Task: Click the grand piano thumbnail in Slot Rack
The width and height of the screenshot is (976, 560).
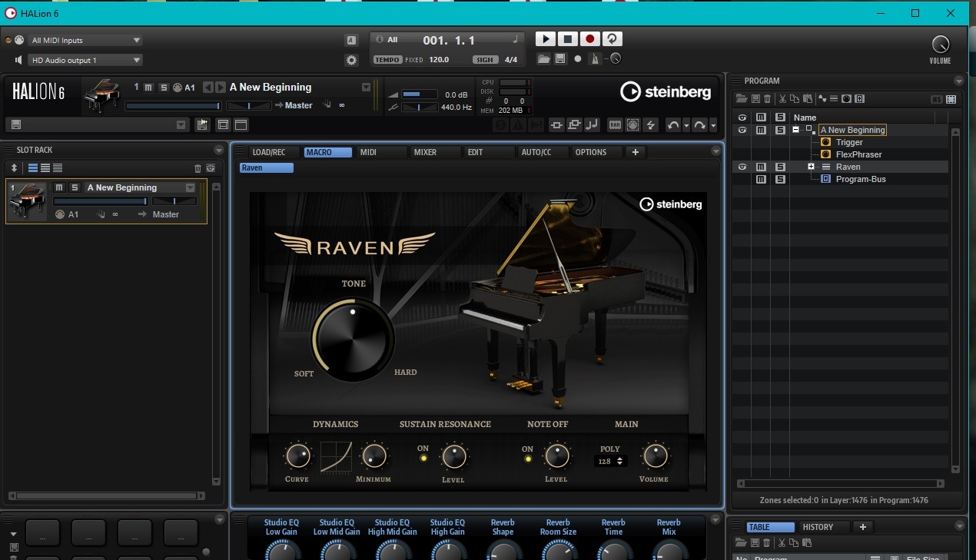Action: click(x=27, y=201)
